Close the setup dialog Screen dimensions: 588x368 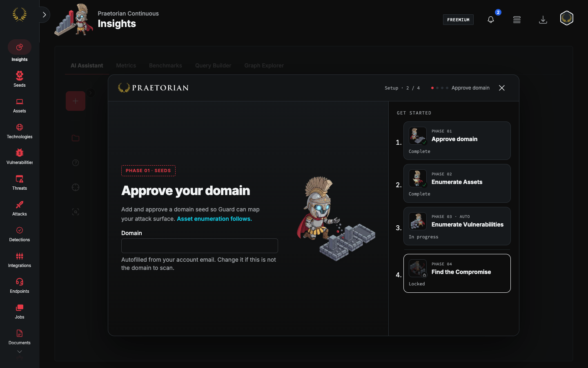[x=502, y=88]
